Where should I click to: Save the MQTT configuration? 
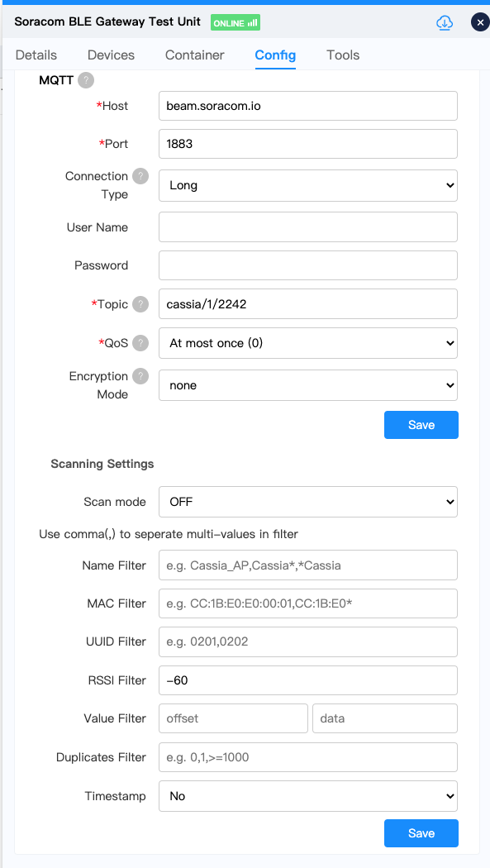pos(421,424)
